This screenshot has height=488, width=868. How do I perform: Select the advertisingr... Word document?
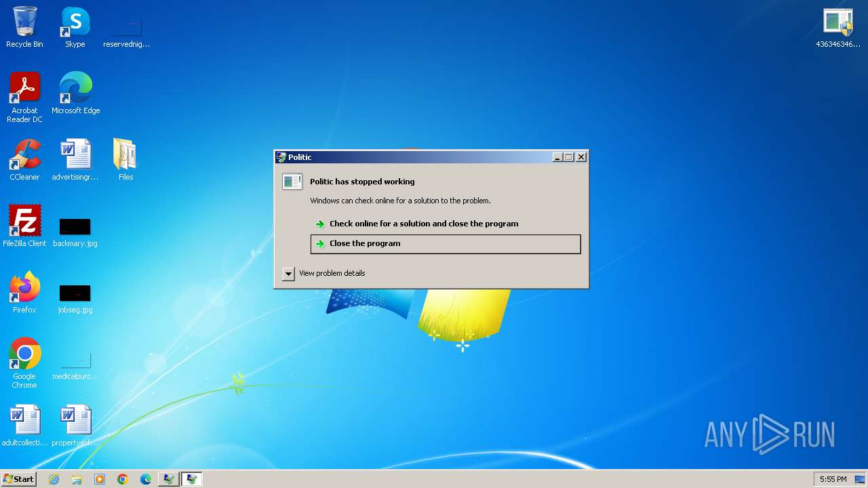click(75, 159)
